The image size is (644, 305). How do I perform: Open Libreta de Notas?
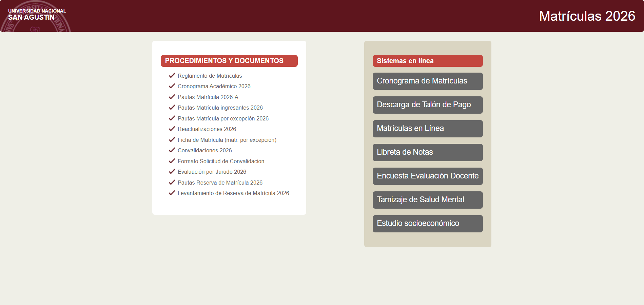[427, 152]
